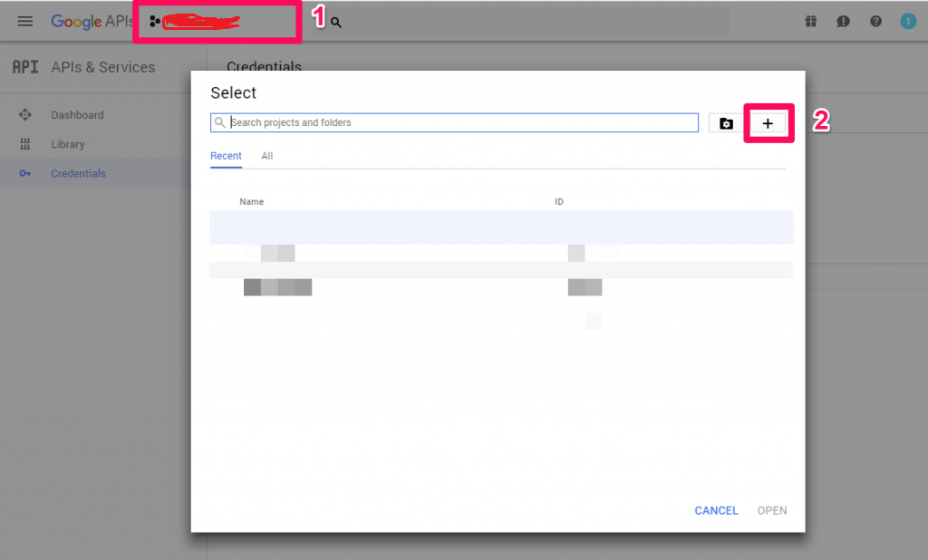This screenshot has width=928, height=560.
Task: Select the first highlighted project row
Action: coord(501,227)
